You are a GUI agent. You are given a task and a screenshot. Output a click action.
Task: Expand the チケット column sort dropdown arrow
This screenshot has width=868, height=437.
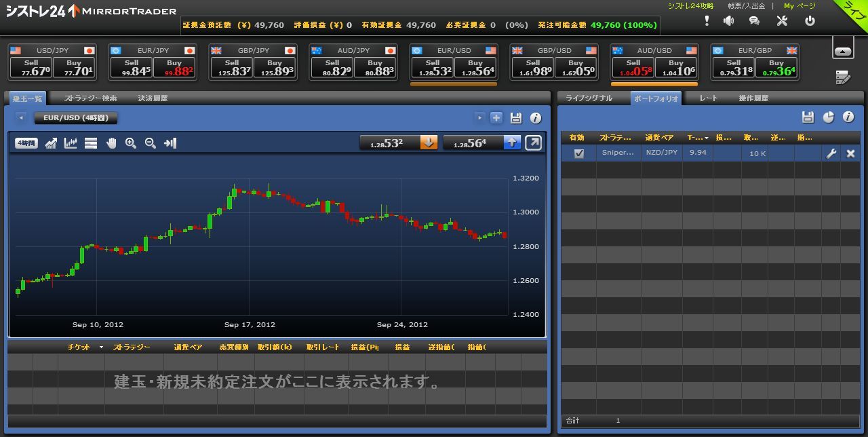coord(102,347)
